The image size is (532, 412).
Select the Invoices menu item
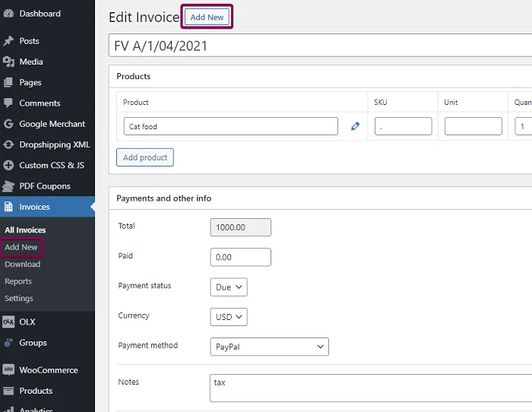[x=47, y=207]
